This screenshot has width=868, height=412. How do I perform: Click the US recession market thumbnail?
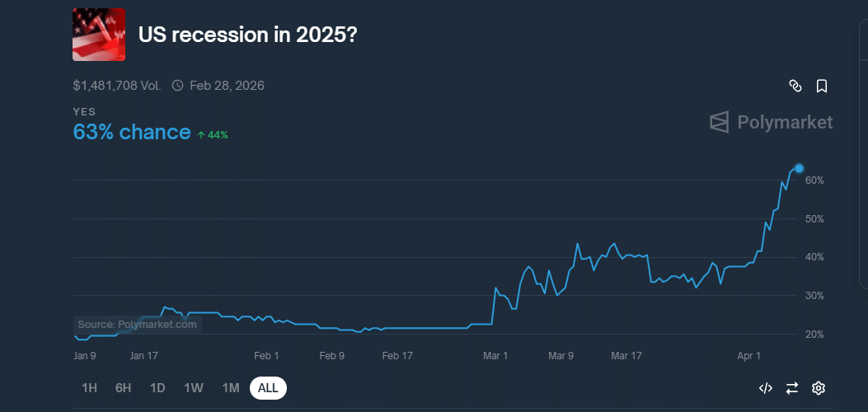[x=99, y=35]
